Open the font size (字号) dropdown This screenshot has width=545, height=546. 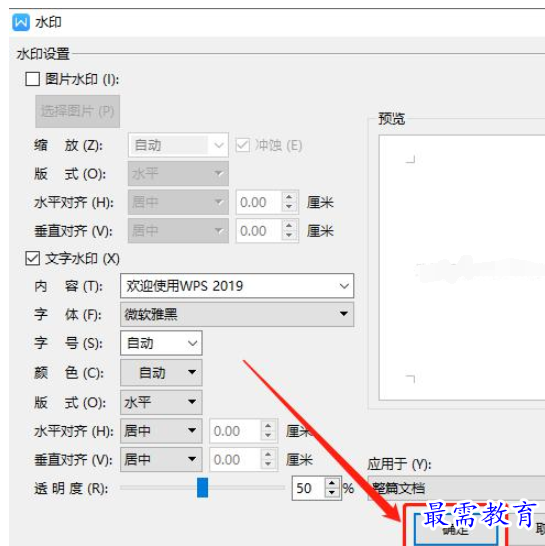click(x=161, y=343)
